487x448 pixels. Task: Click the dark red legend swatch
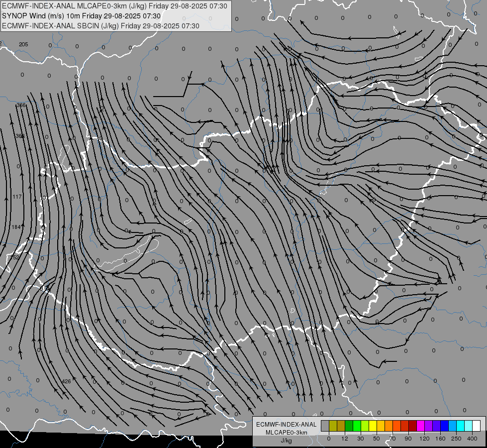click(x=412, y=426)
